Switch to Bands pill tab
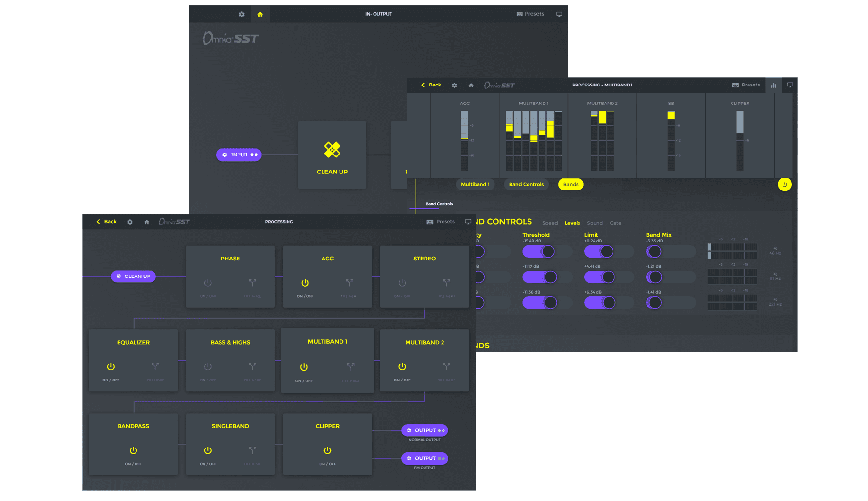The image size is (868, 501). [571, 184]
